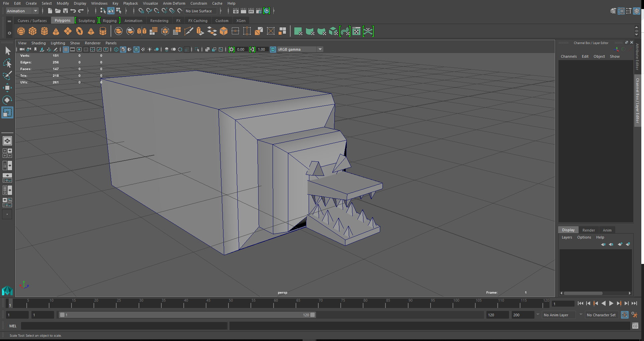
Task: Click the Save Scene icon
Action: tap(65, 11)
